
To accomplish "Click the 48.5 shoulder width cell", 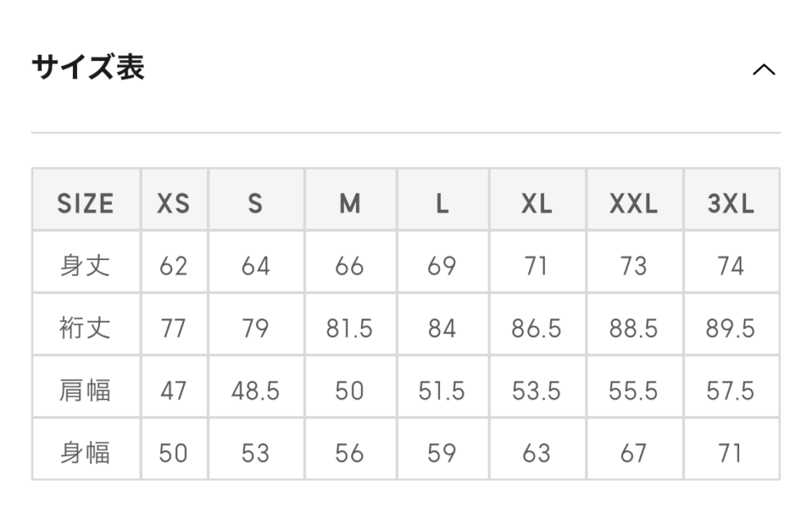I will (x=256, y=390).
